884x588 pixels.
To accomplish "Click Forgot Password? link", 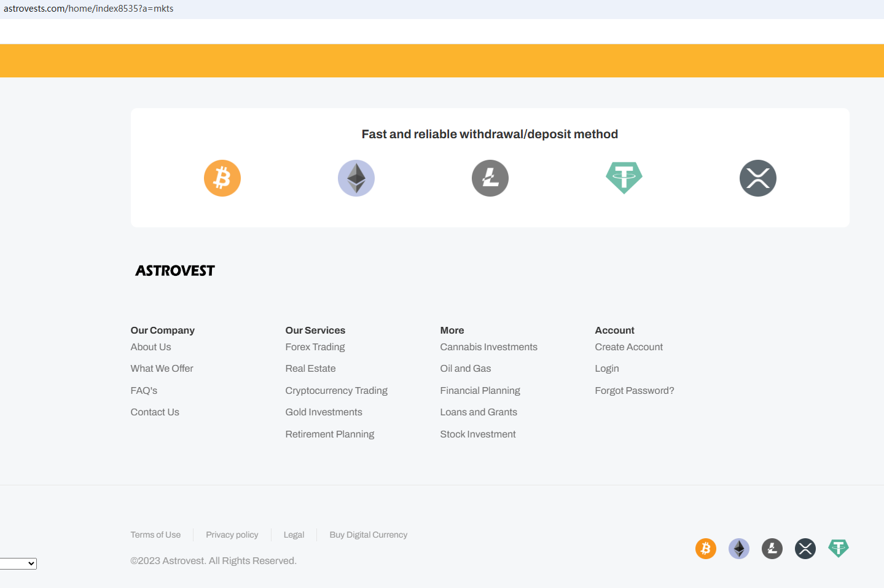I will pos(635,391).
